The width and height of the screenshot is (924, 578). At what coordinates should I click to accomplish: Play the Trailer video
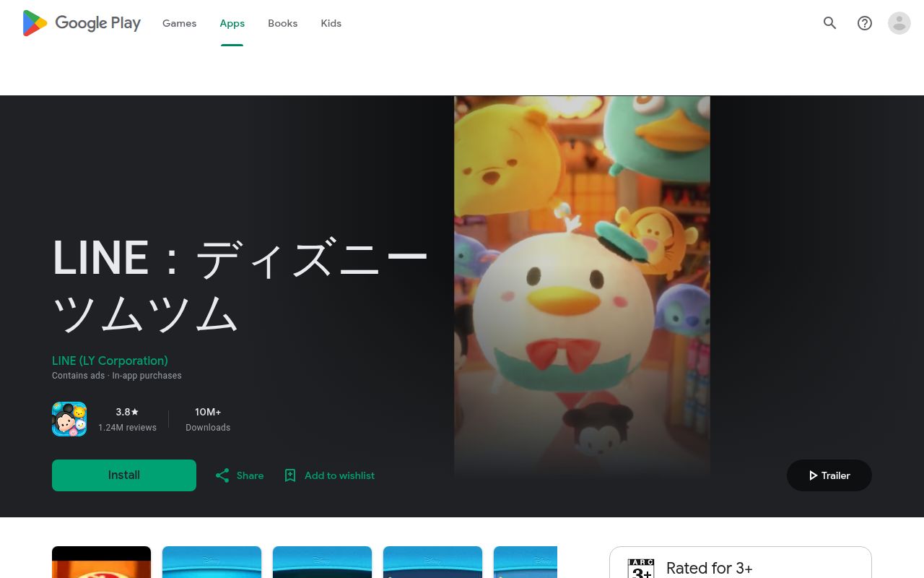(829, 475)
